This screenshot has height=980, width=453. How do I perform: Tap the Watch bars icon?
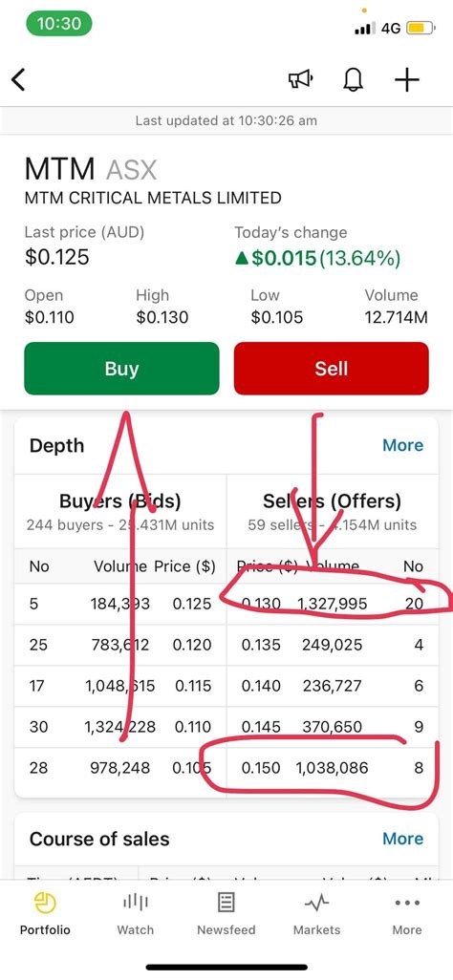(135, 903)
